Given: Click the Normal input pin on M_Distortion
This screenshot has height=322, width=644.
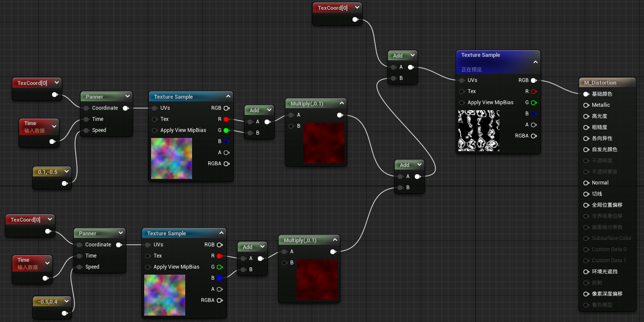Looking at the screenshot, I should click(586, 182).
